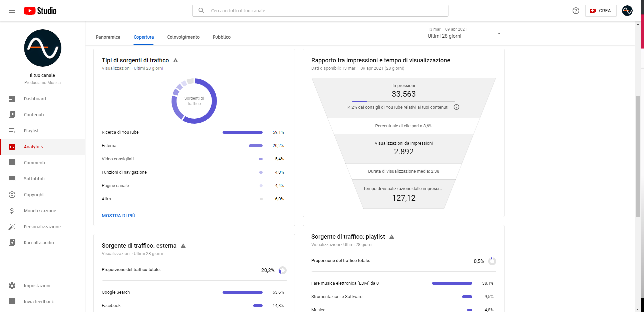Click the Raccolta audio icon
Viewport: 644px width, 312px height.
pos(12,243)
